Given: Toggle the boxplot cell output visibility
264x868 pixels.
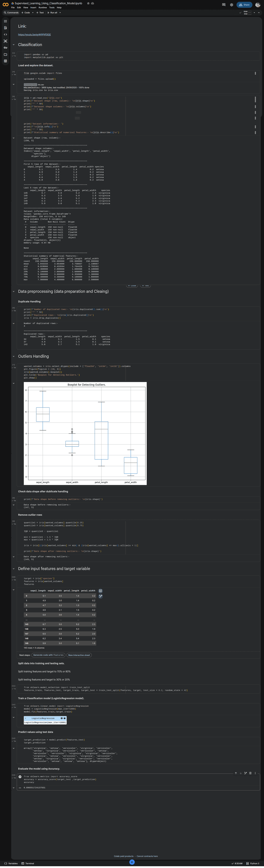Looking at the screenshot, I should pyautogui.click(x=13, y=383).
